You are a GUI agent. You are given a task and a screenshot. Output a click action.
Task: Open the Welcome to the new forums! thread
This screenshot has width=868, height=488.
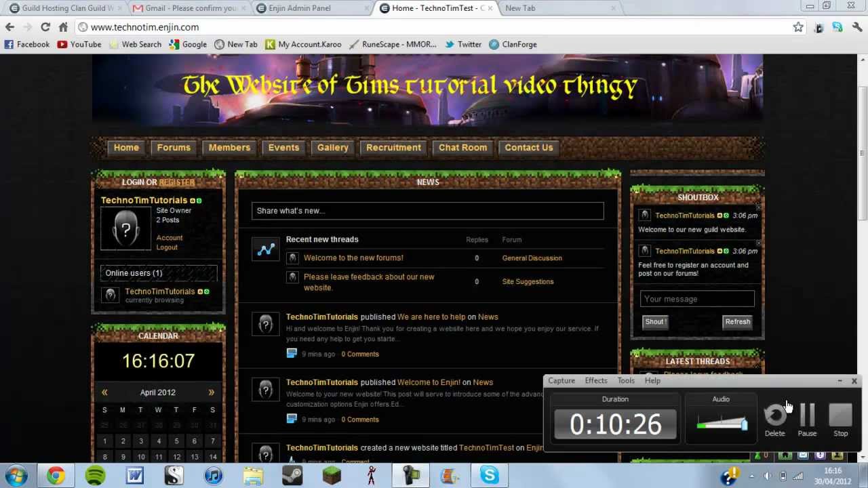point(353,258)
